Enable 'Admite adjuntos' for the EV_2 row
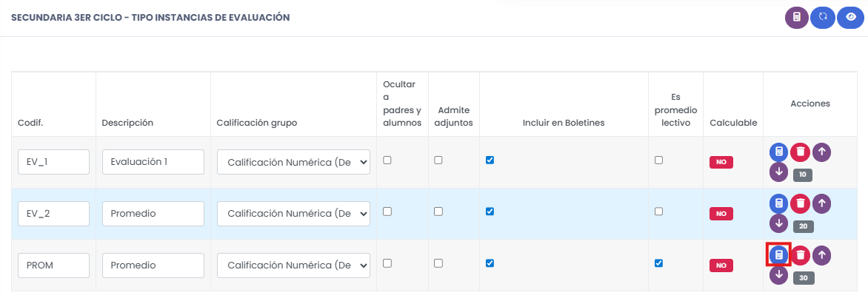 coord(438,212)
